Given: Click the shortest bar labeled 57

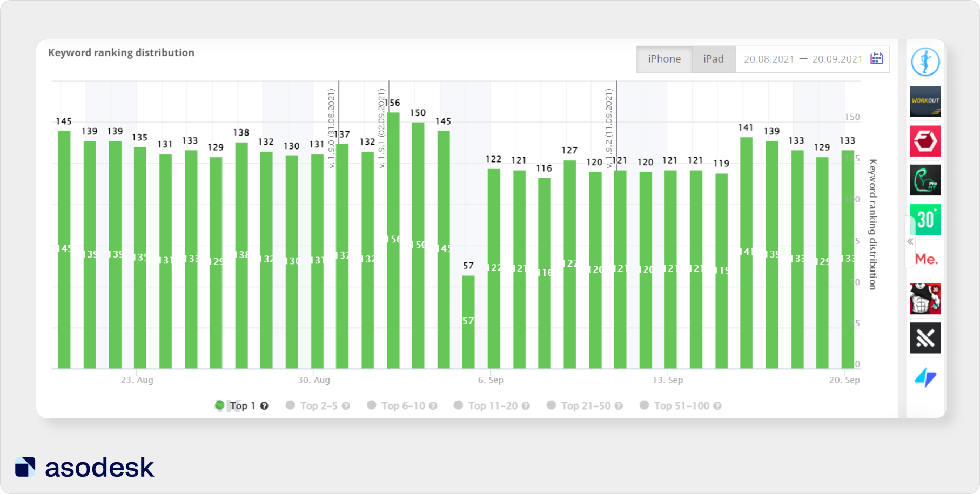Looking at the screenshot, I should [468, 322].
